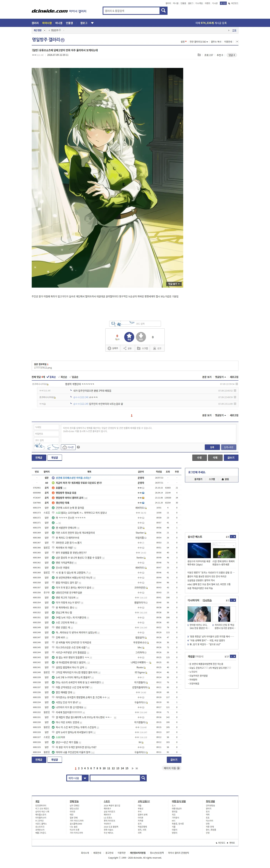The width and height of the screenshot is (270, 868).
Task: Collapse comments with the lower 댓글닫기 toggle
Action: click(220, 415)
